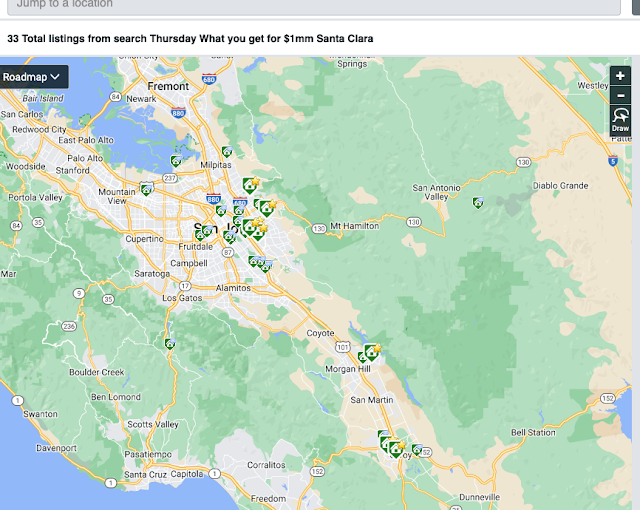Select the listing marker near San Antonio Valley
The height and width of the screenshot is (510, 640).
tap(478, 202)
